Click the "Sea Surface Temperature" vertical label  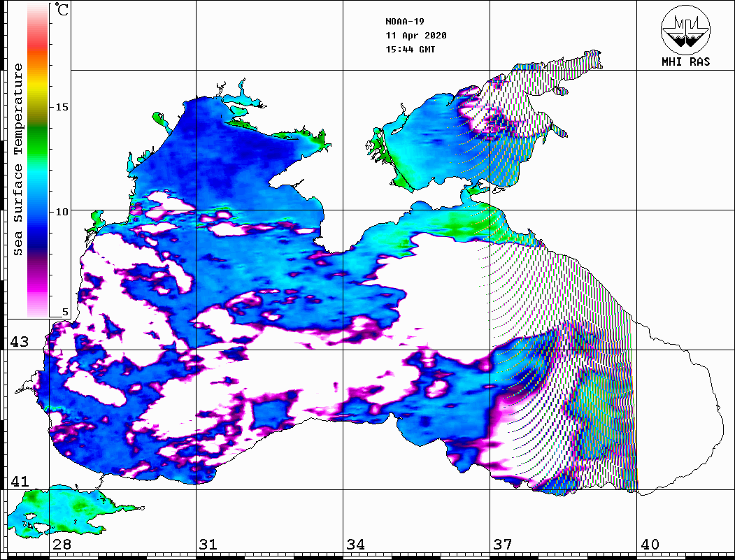click(x=17, y=160)
